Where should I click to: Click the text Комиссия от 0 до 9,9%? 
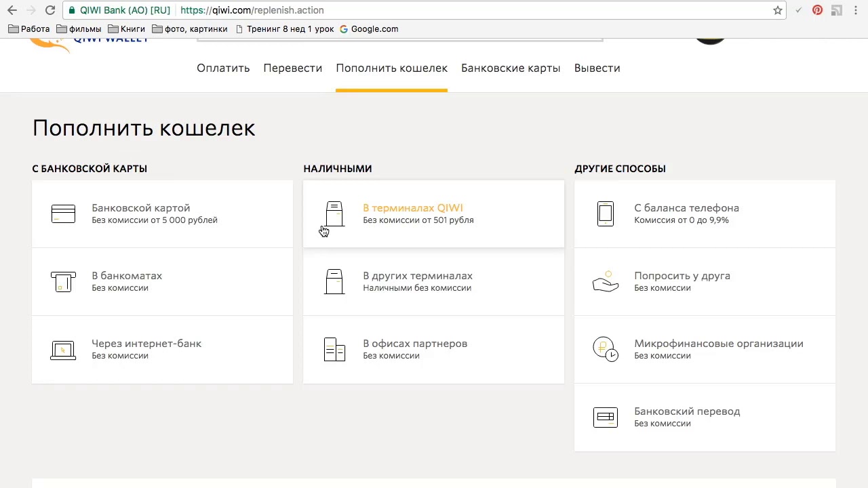[x=682, y=220]
